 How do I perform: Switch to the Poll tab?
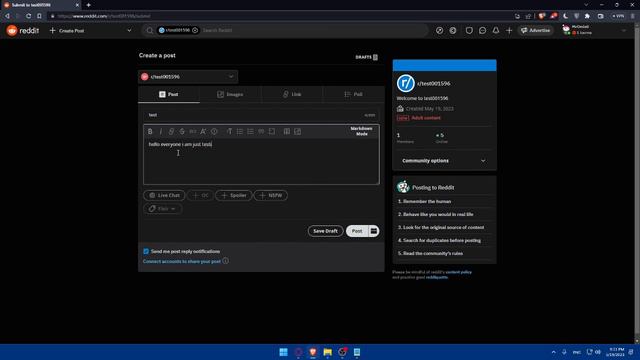[x=353, y=94]
